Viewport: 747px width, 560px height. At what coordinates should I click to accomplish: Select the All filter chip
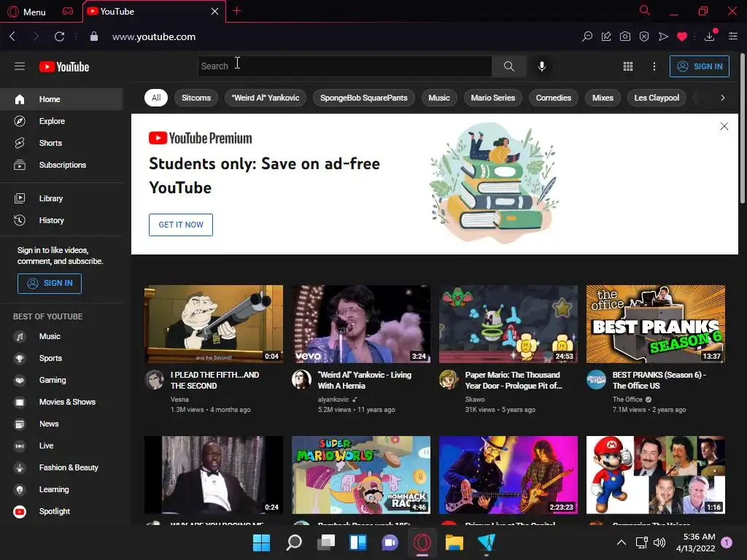tap(156, 98)
